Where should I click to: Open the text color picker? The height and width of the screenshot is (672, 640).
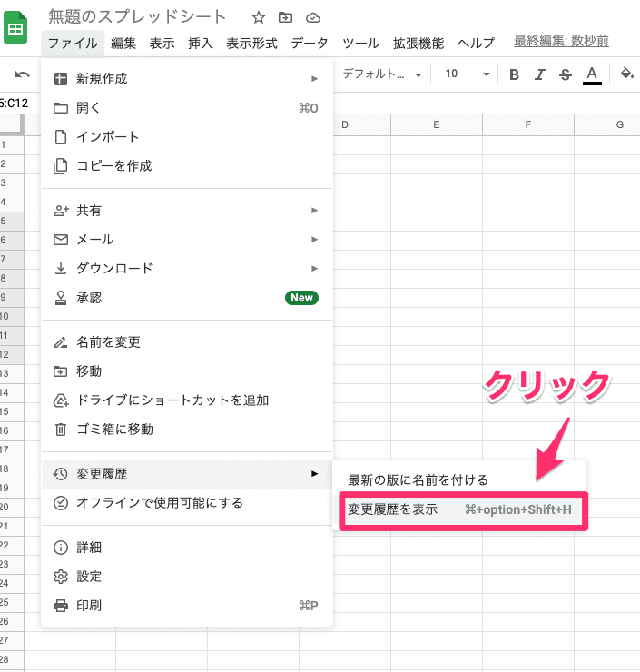[x=592, y=74]
